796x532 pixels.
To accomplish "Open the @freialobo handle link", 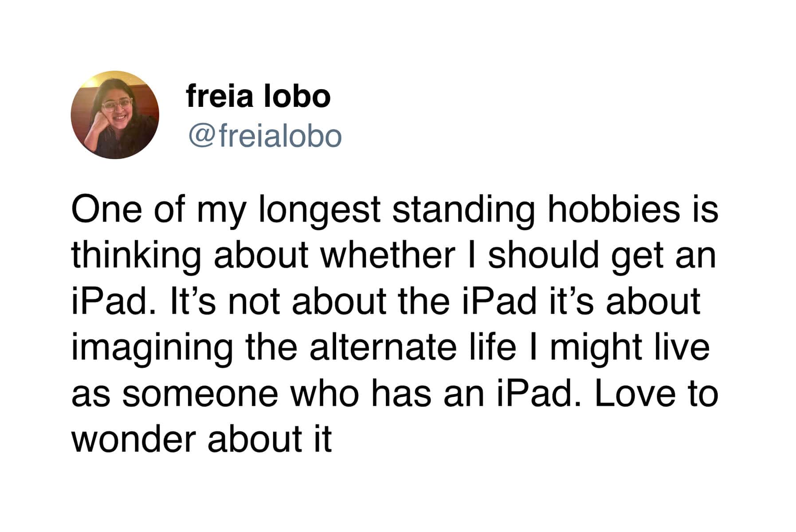I will [x=265, y=136].
